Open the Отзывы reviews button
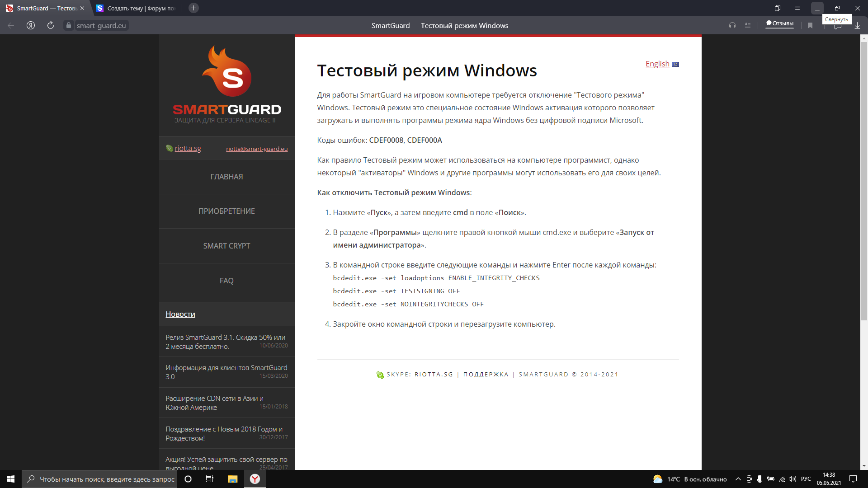868x488 pixels. tap(780, 23)
